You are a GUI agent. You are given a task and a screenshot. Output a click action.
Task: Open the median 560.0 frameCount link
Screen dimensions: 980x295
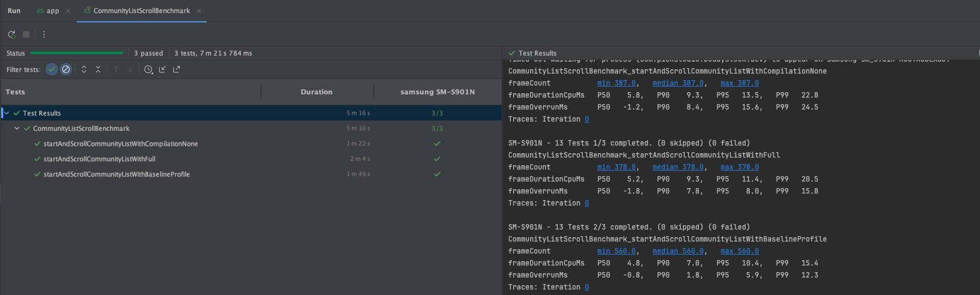(678, 251)
